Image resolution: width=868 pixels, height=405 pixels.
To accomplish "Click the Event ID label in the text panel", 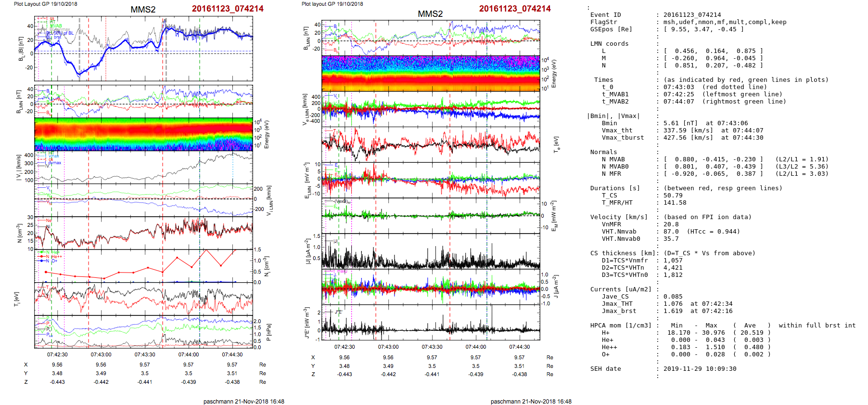I will pos(605,15).
